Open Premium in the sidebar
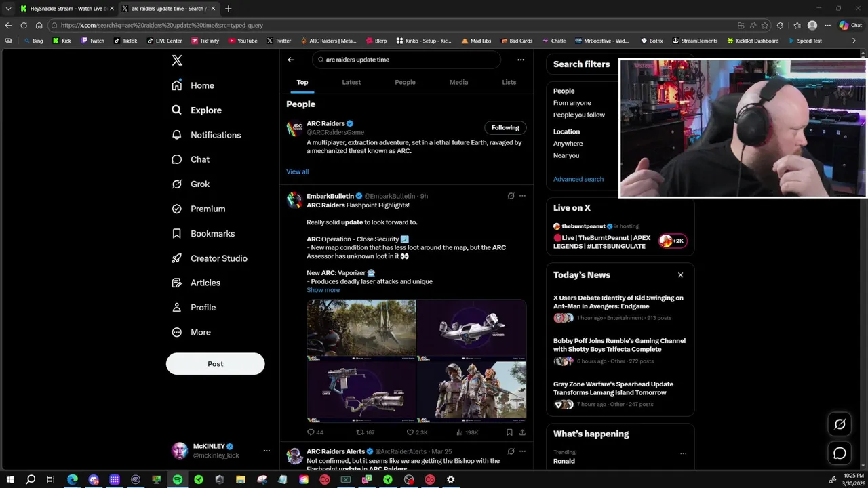This screenshot has width=868, height=488. [198, 209]
